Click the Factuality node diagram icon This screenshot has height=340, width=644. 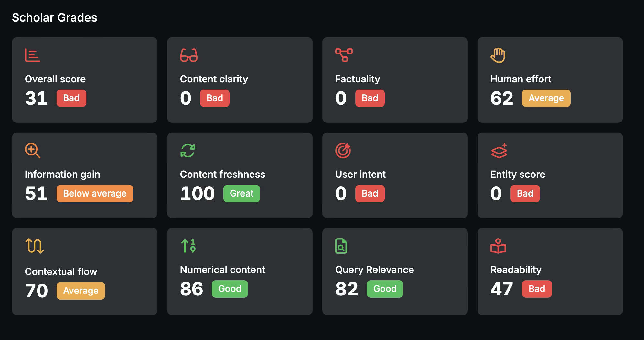[344, 55]
